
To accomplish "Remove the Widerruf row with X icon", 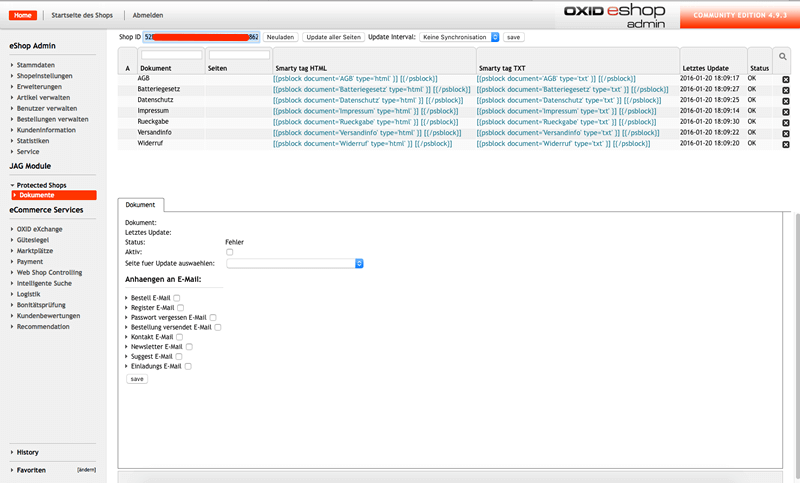I will tap(786, 144).
